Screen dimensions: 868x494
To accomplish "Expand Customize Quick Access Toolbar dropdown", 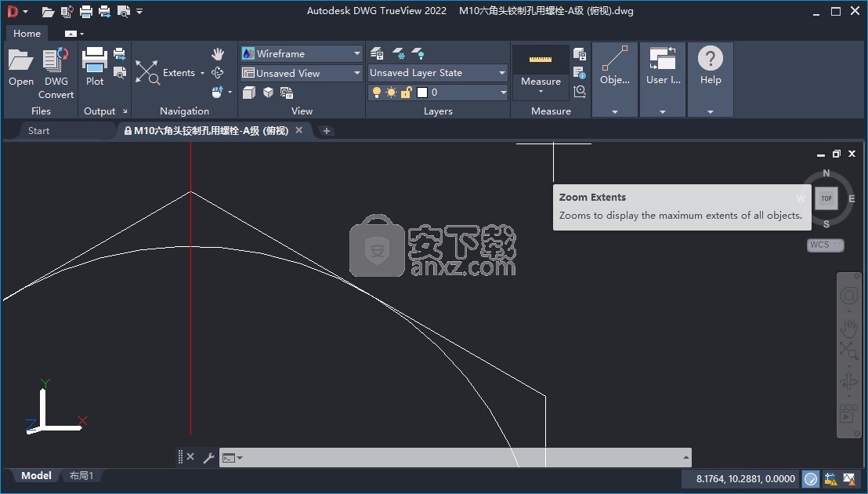I will point(139,11).
